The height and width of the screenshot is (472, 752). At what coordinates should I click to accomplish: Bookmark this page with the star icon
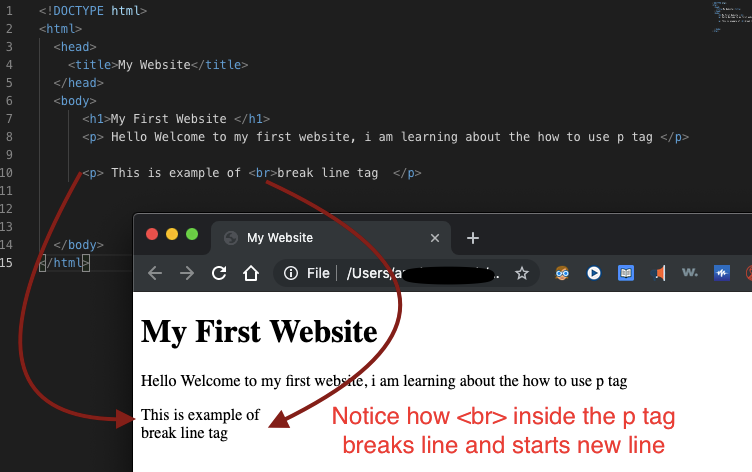point(522,273)
